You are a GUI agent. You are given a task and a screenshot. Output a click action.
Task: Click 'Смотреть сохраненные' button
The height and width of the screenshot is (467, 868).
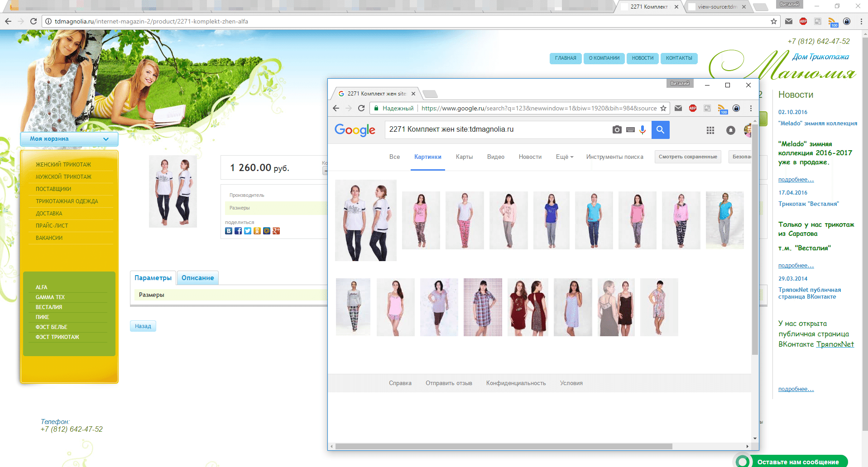688,157
